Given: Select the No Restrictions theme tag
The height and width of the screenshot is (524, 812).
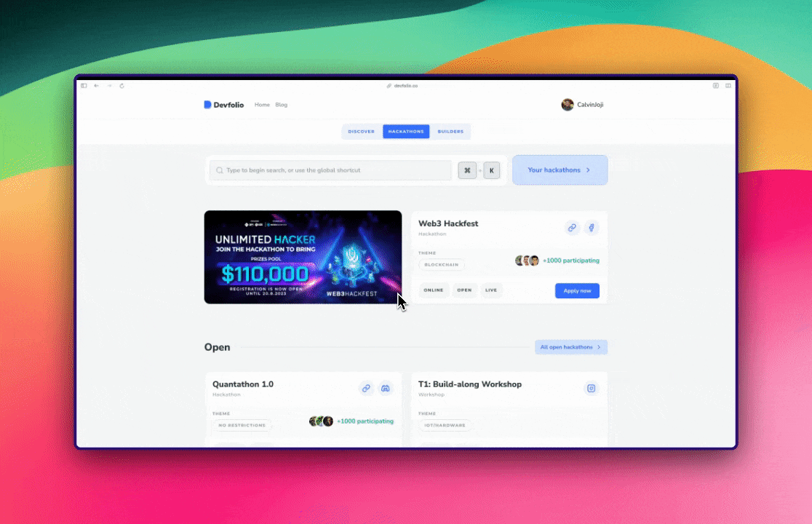Looking at the screenshot, I should click(x=242, y=425).
